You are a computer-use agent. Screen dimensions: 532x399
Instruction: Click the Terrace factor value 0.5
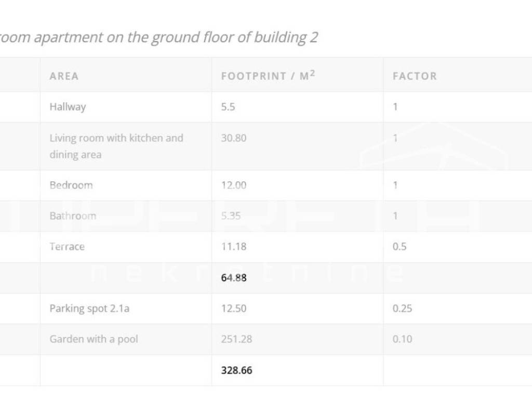tap(400, 246)
